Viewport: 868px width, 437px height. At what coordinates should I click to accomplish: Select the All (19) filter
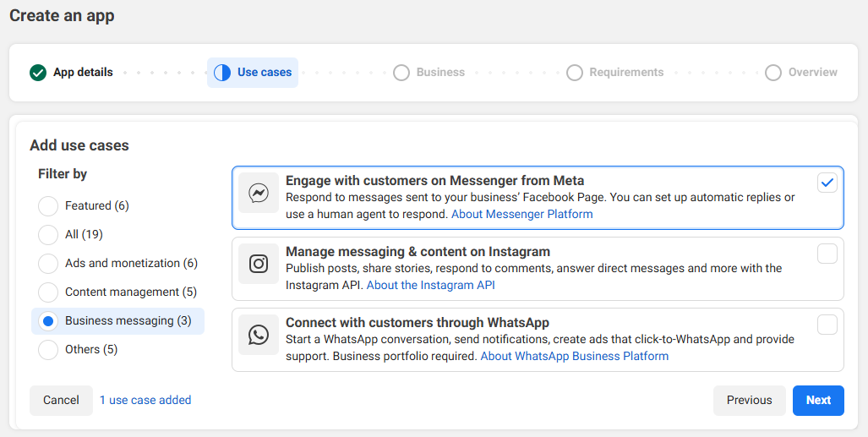pyautogui.click(x=49, y=235)
